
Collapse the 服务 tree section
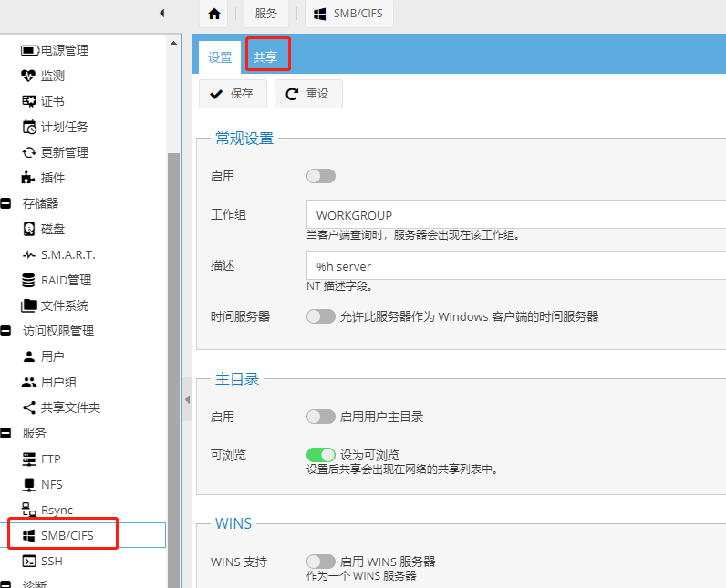[x=5, y=433]
